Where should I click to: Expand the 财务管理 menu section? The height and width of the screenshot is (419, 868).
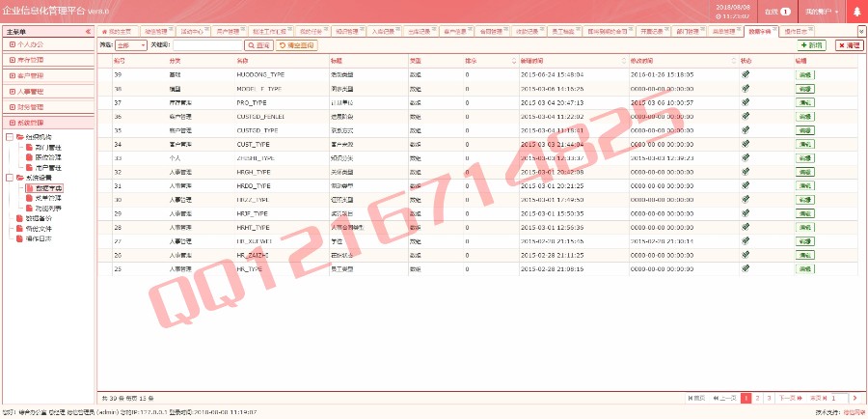point(48,107)
